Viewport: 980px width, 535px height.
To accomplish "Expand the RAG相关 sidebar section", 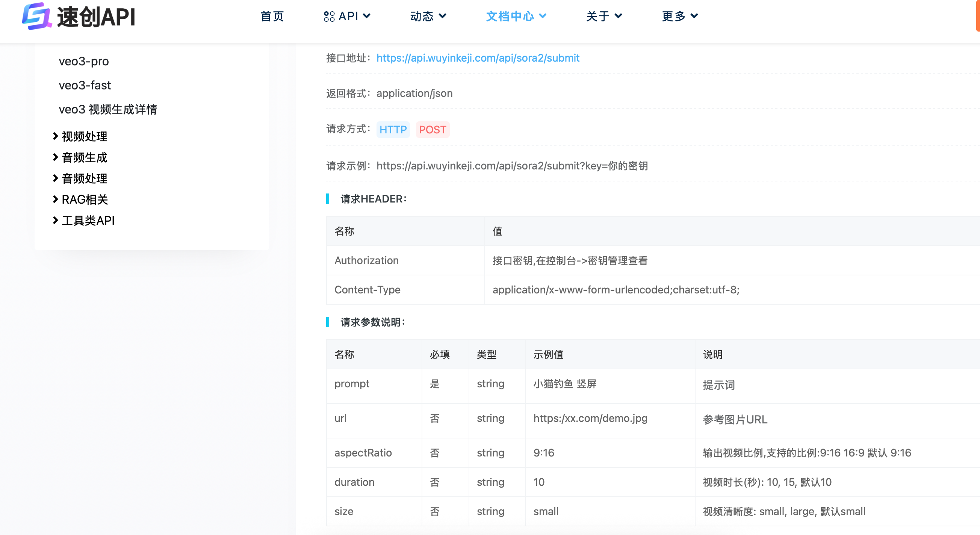I will click(84, 199).
